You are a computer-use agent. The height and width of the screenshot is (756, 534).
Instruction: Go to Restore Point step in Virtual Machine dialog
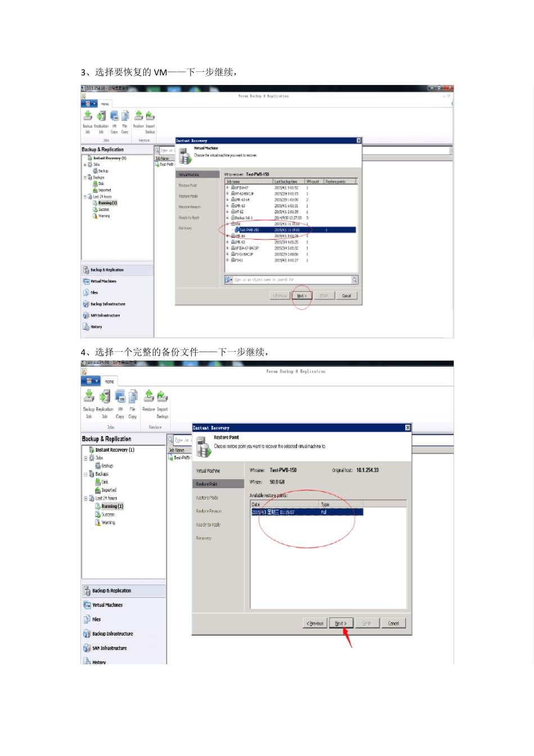pos(188,186)
